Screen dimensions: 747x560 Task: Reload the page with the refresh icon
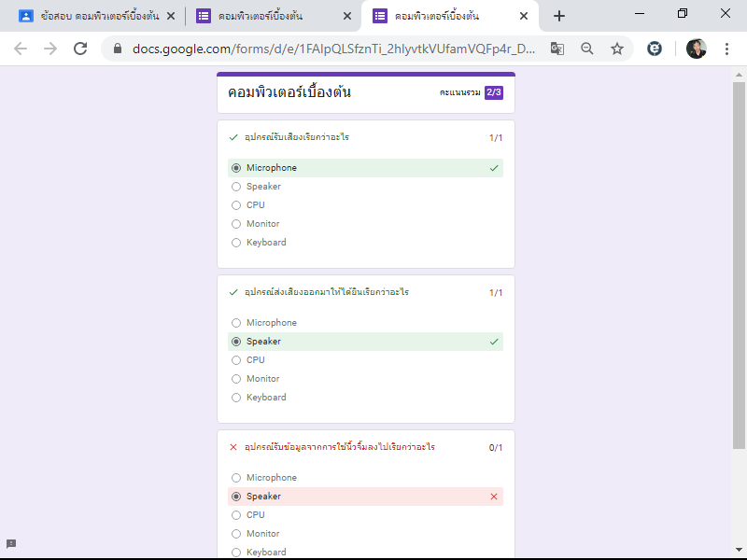(80, 49)
